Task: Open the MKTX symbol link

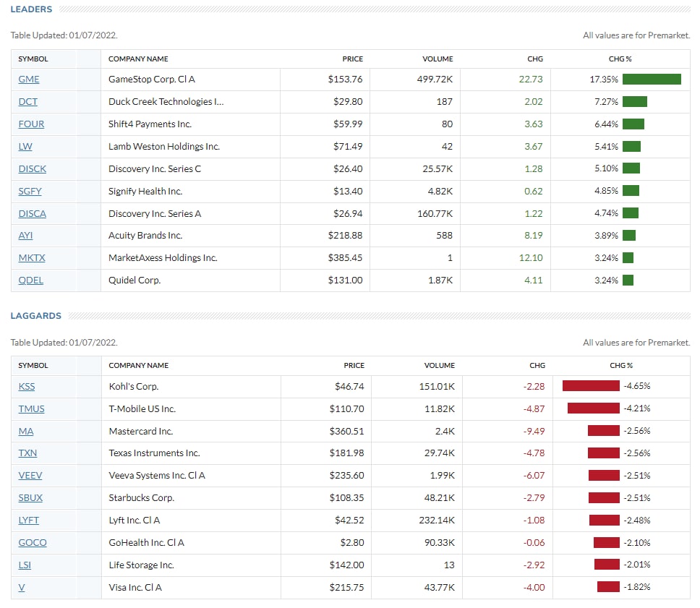Action: click(x=32, y=258)
